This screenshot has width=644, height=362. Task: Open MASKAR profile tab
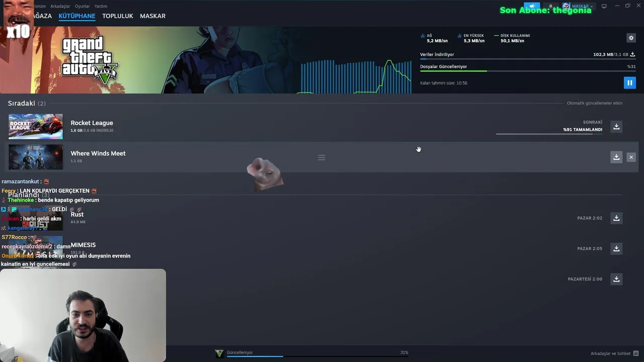tap(152, 16)
